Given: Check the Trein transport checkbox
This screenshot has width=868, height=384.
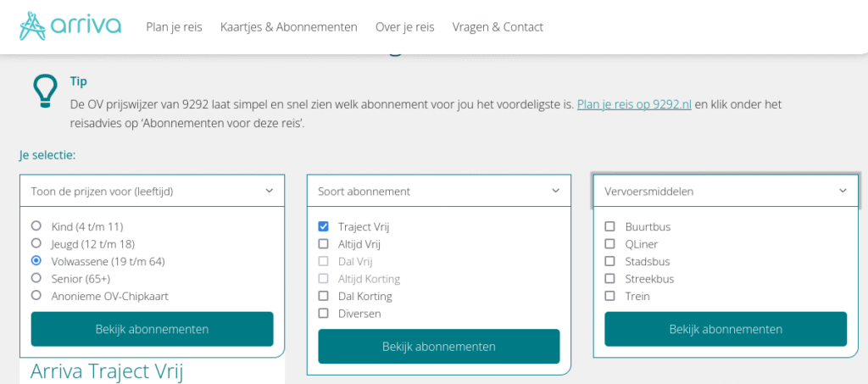Looking at the screenshot, I should point(609,296).
